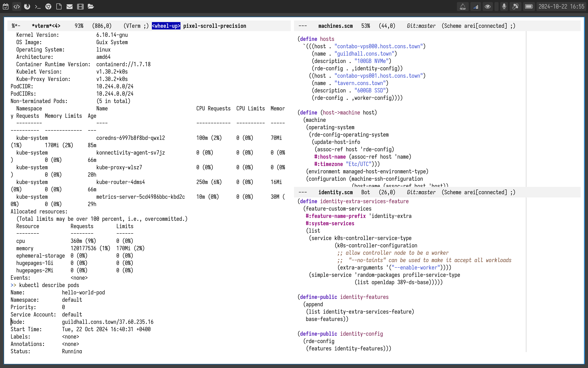Click the identity-config definition name

361,334
